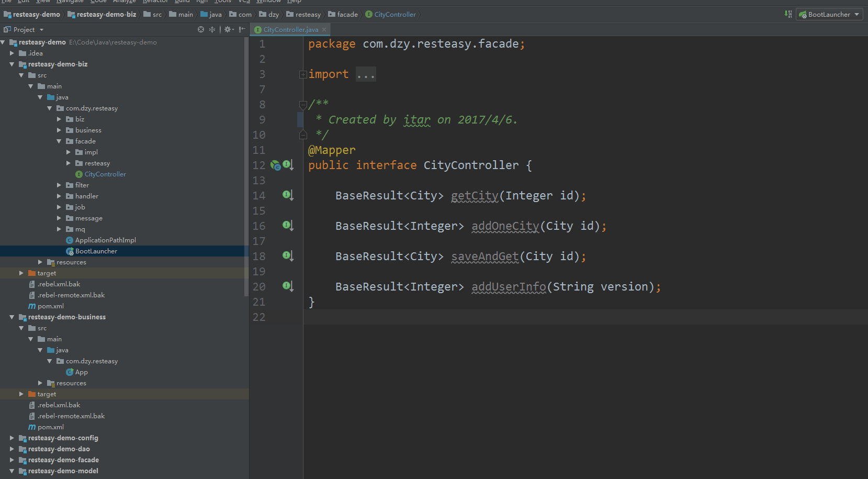Expand the folded import block on line 3
The width and height of the screenshot is (868, 479).
pyautogui.click(x=302, y=74)
